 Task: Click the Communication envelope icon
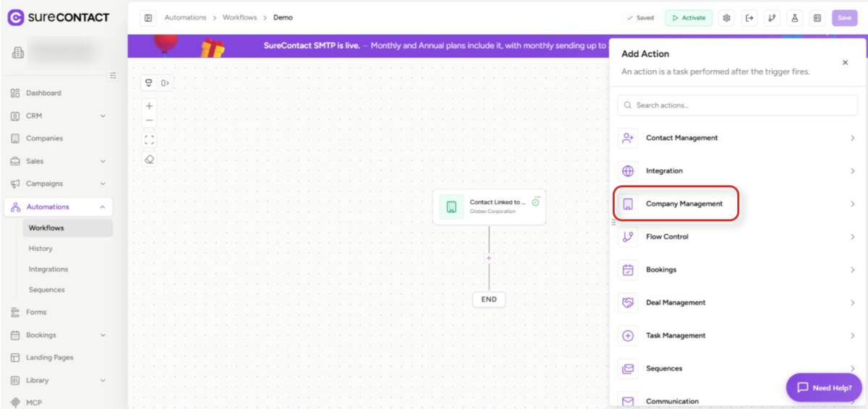(x=628, y=401)
